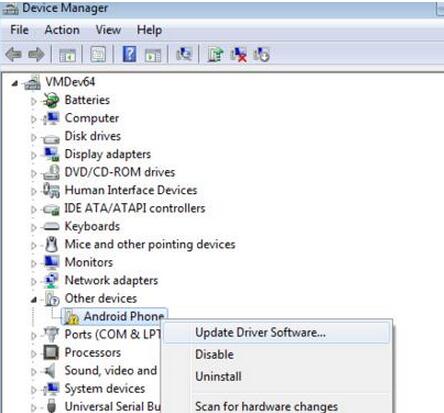
Task: Click the blue Help question-mark icon
Action: point(129,54)
